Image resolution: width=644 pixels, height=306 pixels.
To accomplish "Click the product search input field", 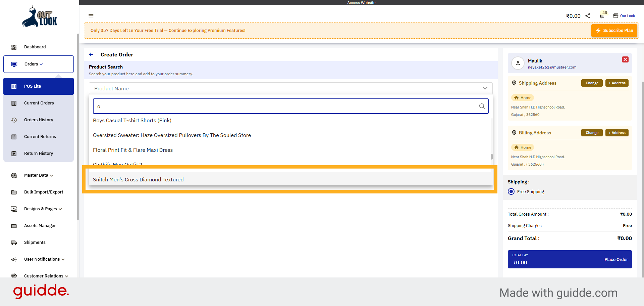I will [x=290, y=106].
